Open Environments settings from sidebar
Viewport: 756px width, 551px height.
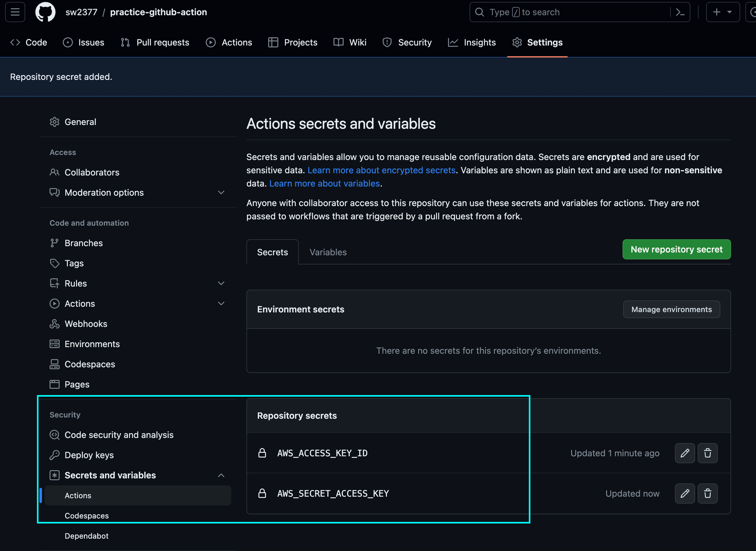92,344
